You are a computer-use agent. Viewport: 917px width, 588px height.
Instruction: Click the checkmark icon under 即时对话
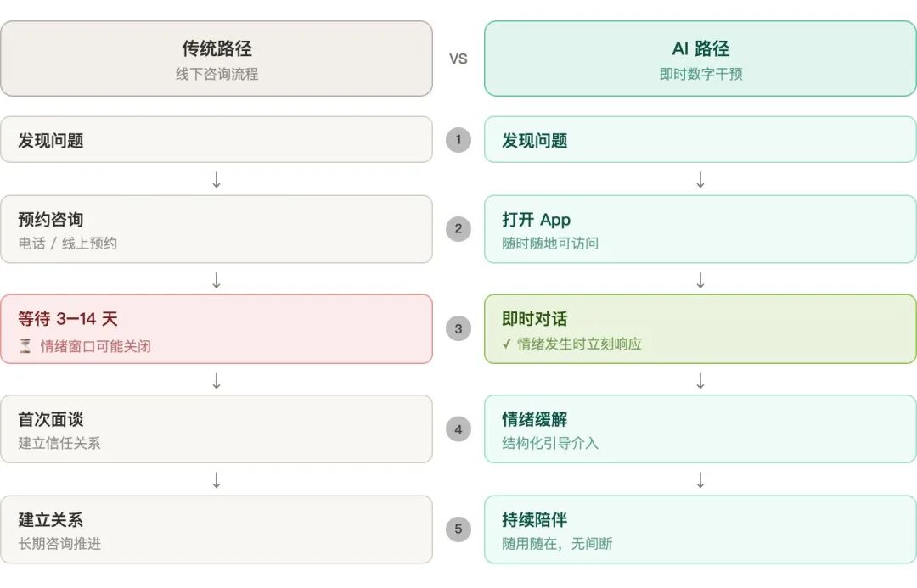pos(507,344)
